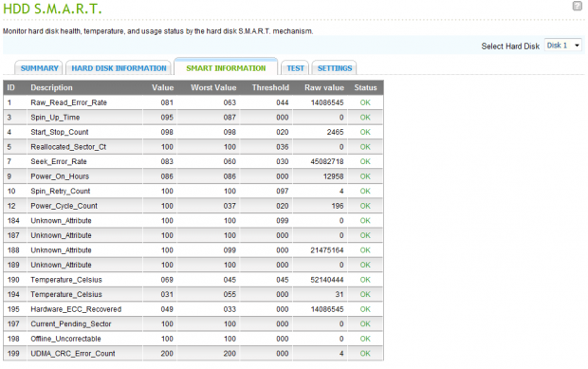Select the Current_Pending_Sector attribute
This screenshot has width=588, height=369.
pyautogui.click(x=71, y=324)
